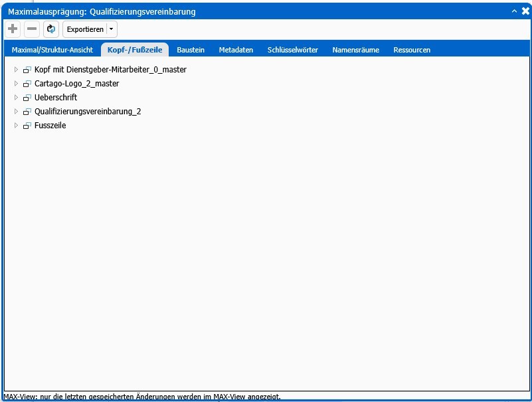Select the Qualifizierungsvereinbarung_2 tree item

[x=87, y=112]
